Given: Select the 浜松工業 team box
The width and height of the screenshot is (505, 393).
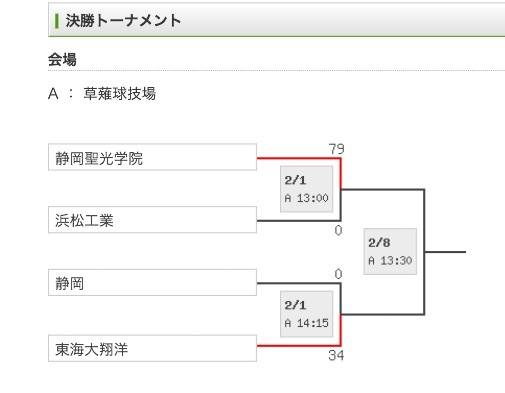Looking at the screenshot, I should (x=152, y=220).
